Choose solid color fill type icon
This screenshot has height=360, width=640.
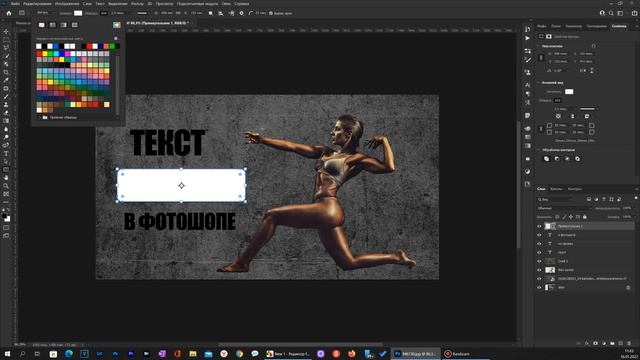[x=53, y=25]
